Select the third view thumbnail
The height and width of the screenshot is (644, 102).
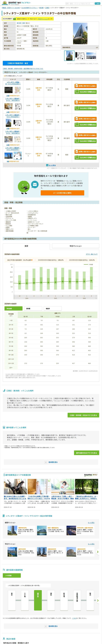click(91, 55)
